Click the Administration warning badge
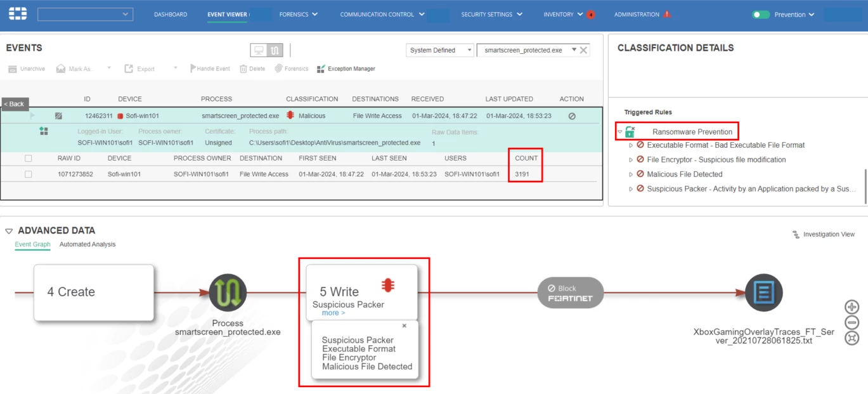Screen dimensions: 868x394 667,15
